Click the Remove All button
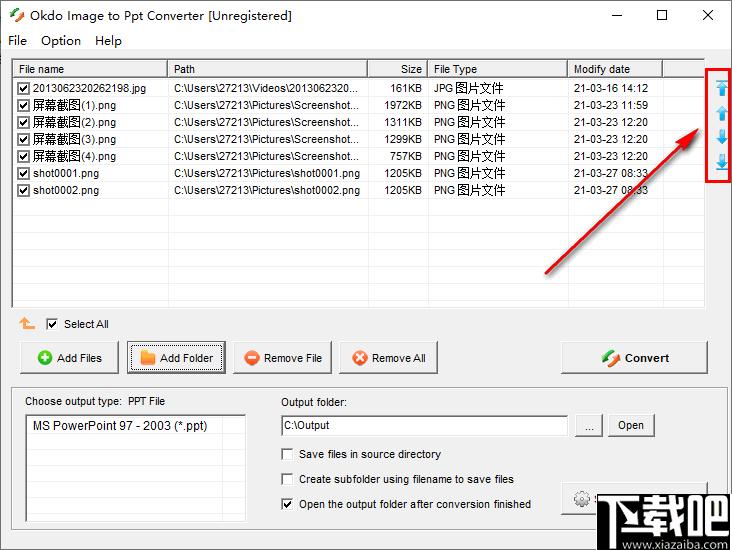Viewport: 732px width, 550px height. [388, 358]
